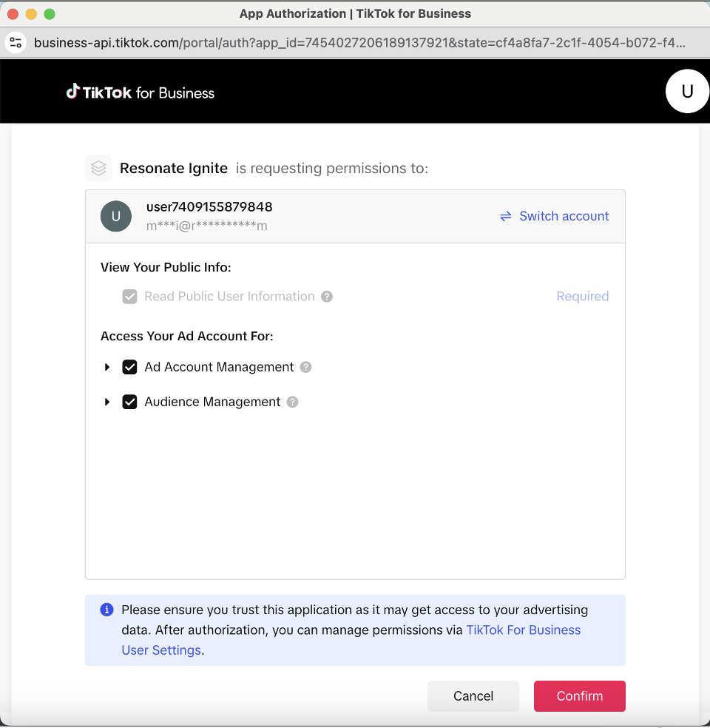
Task: Expand the Audience Management permissions
Action: (x=107, y=402)
